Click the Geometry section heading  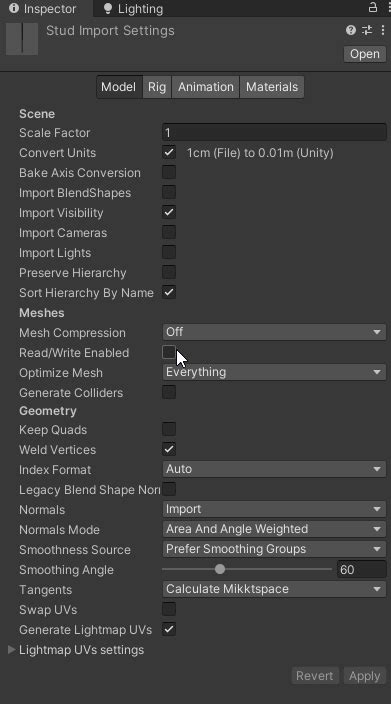tap(48, 411)
